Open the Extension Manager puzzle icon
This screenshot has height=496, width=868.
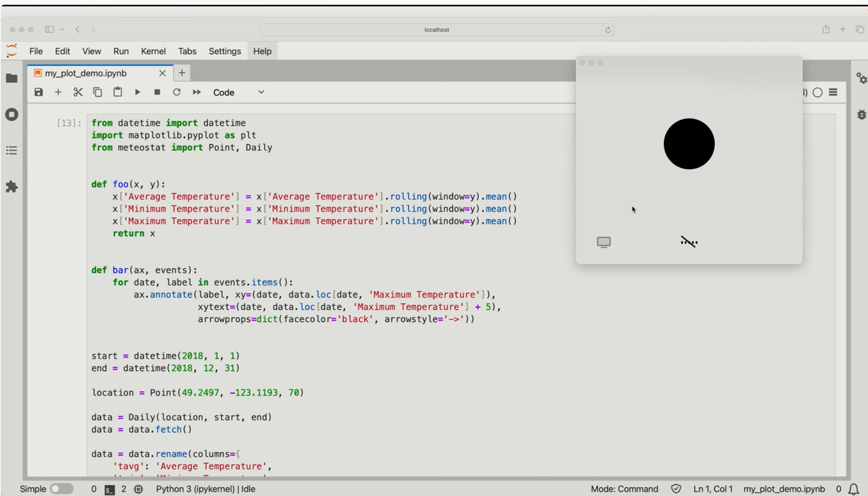pyautogui.click(x=11, y=187)
